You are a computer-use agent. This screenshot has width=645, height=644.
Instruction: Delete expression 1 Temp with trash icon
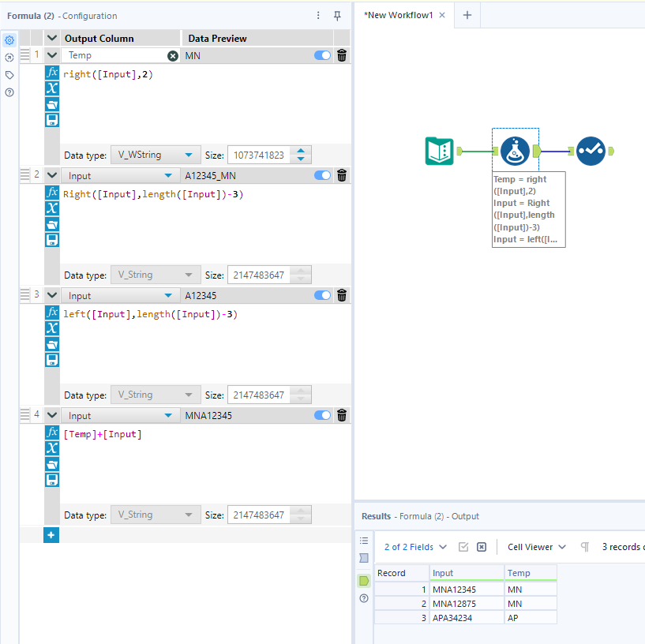[x=341, y=55]
